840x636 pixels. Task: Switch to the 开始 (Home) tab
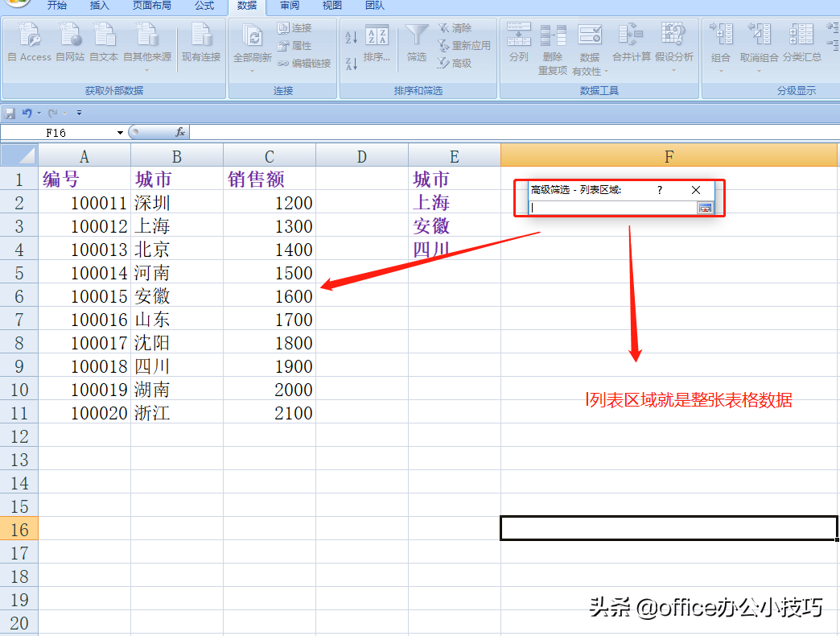click(57, 6)
